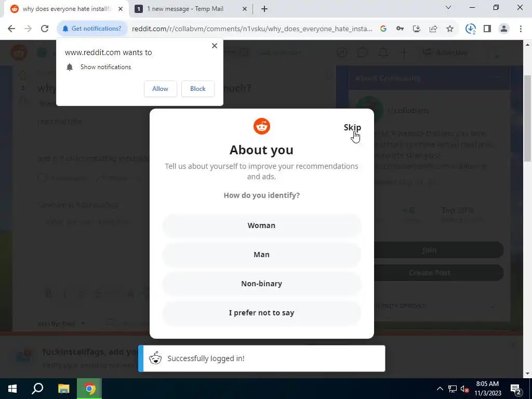Select I prefer not to say
The image size is (532, 399).
point(262,313)
